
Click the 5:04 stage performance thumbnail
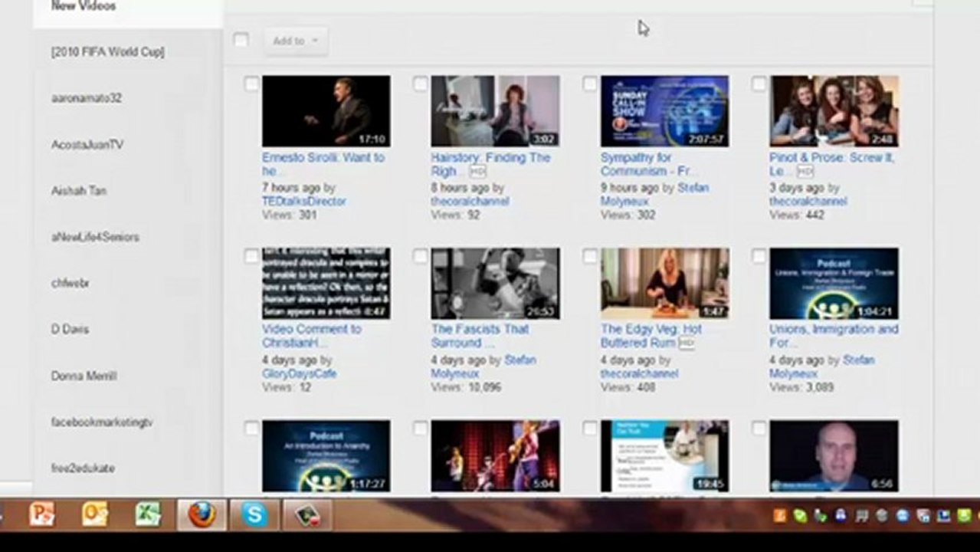click(x=495, y=455)
